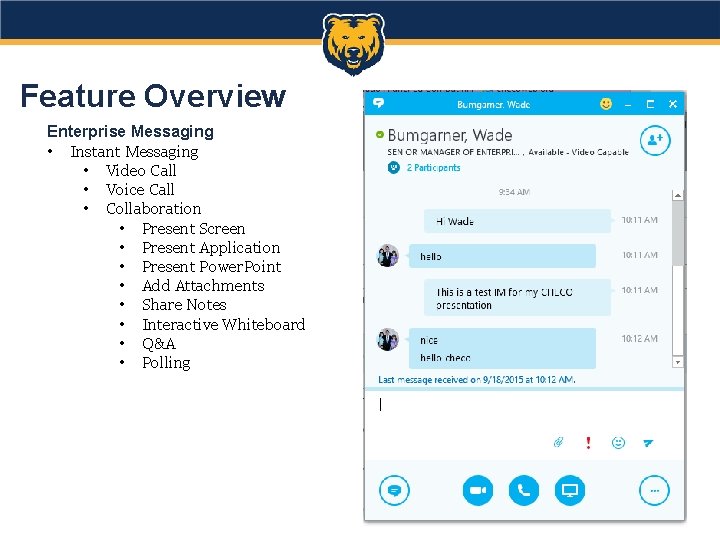Screen dimensions: 720x540
Task: Click the 'Collaboration' bullet
Action: (153, 208)
